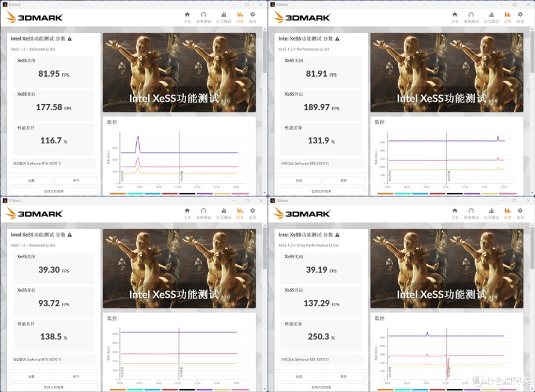
Task: Open Stress Tests (压力测试) in the 81.95 FPS Balanced window
Action: coord(224,17)
